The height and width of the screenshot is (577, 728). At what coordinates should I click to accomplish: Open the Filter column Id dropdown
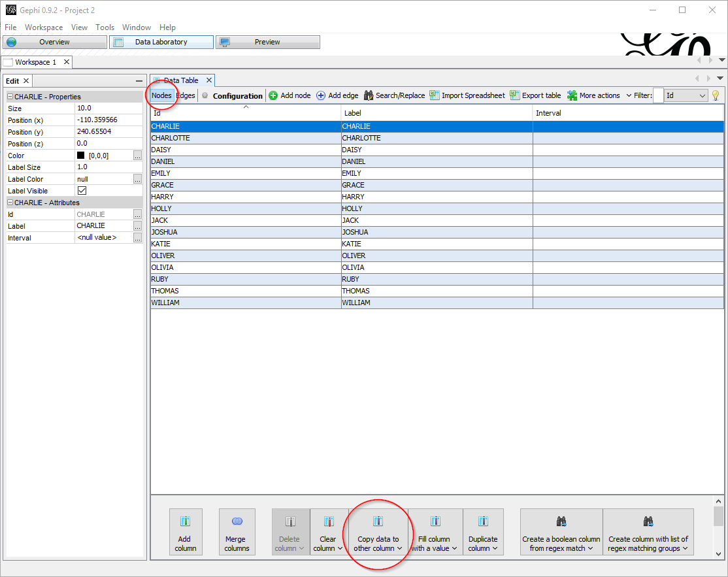[x=686, y=95]
